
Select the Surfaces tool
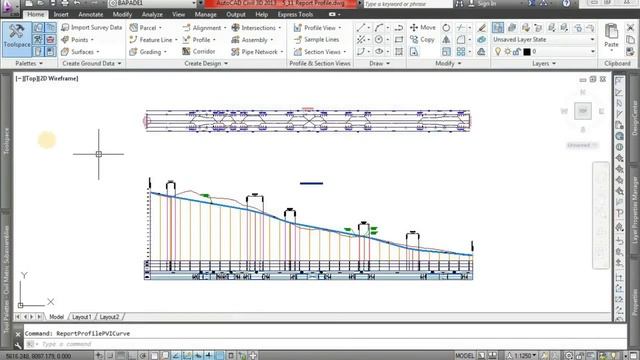[80, 52]
